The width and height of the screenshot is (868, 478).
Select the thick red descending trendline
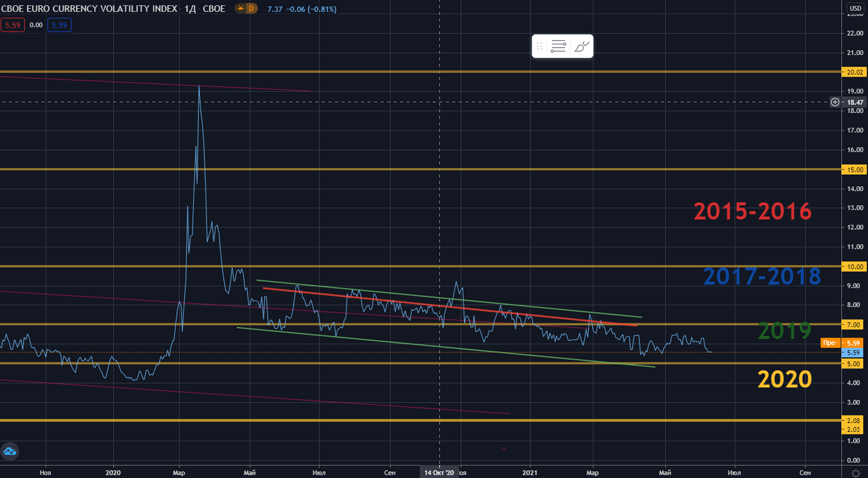pyautogui.click(x=449, y=307)
